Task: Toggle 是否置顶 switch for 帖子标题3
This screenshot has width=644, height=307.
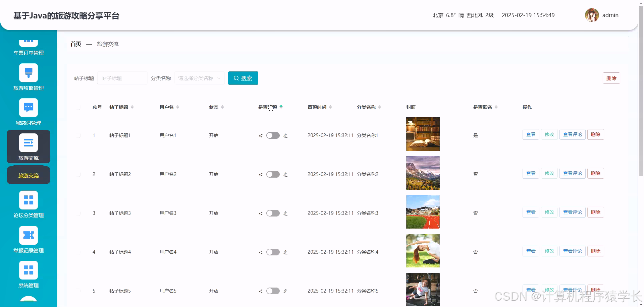Action: click(x=273, y=213)
